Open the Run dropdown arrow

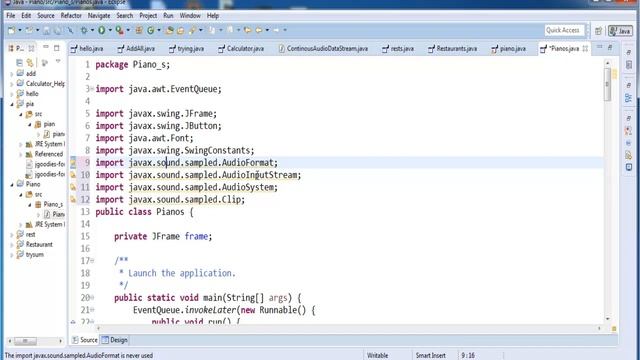tap(110, 30)
